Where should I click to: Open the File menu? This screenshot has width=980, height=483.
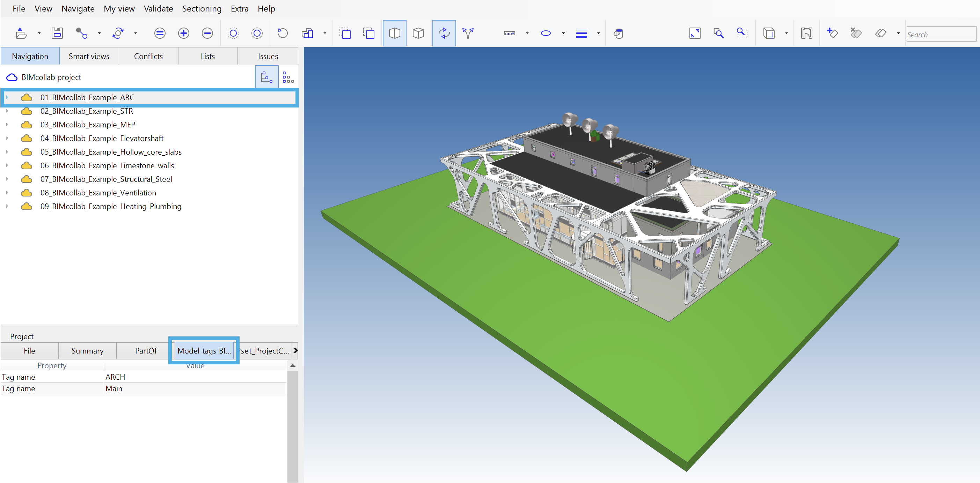[19, 8]
